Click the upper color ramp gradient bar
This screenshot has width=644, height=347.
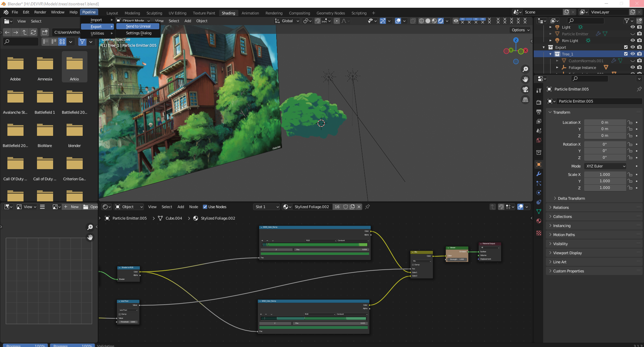click(x=315, y=245)
